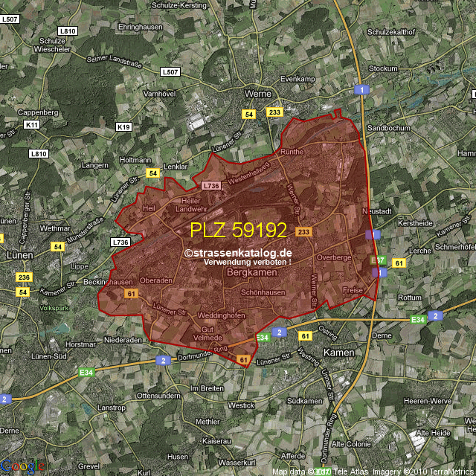Select the 236 road shield near Lünen
The width and height of the screenshot is (476, 476).
point(24,277)
